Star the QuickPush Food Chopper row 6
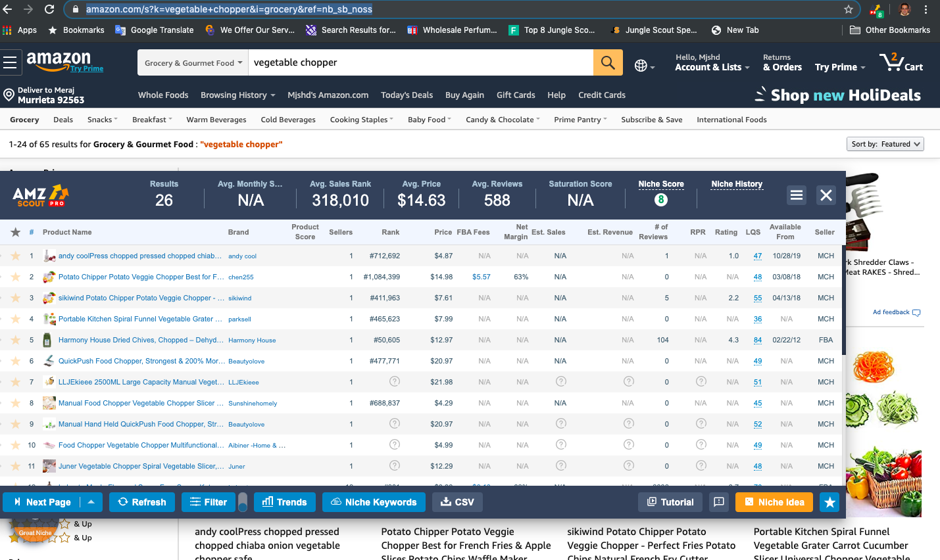The height and width of the screenshot is (560, 940). click(x=15, y=361)
